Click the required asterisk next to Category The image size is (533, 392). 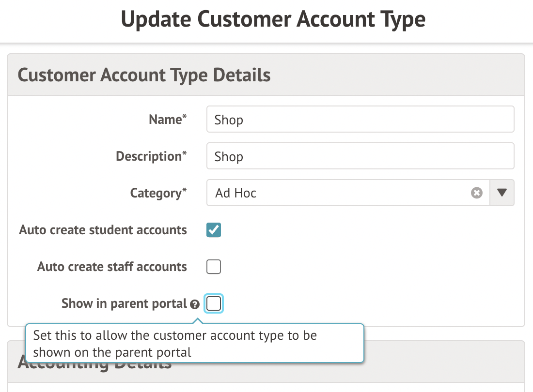pos(184,191)
